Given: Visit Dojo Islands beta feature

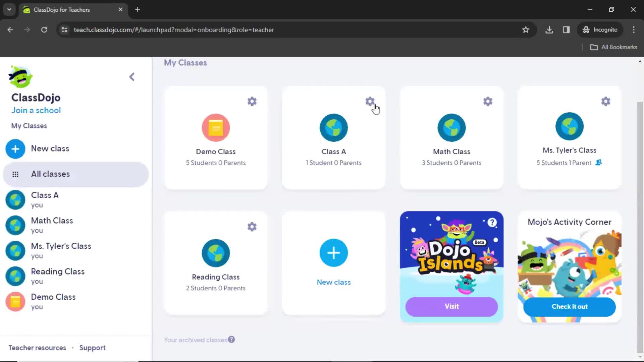Looking at the screenshot, I should tap(452, 306).
